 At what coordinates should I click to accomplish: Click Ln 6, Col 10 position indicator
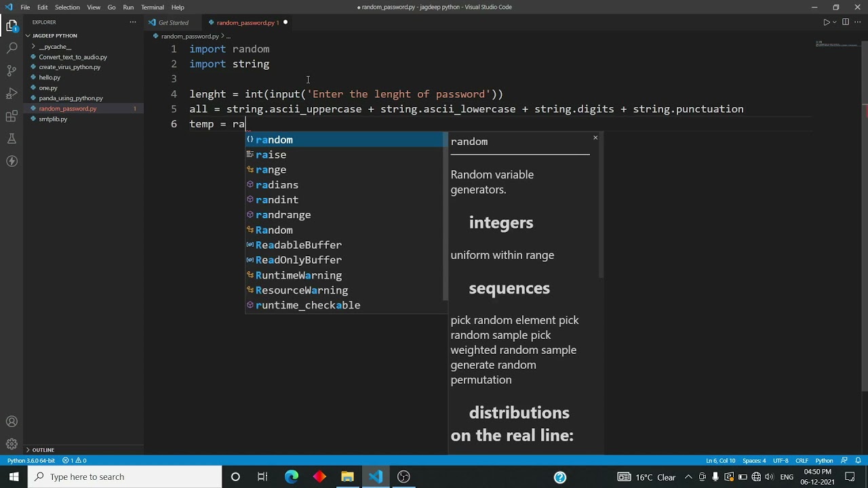(x=720, y=461)
